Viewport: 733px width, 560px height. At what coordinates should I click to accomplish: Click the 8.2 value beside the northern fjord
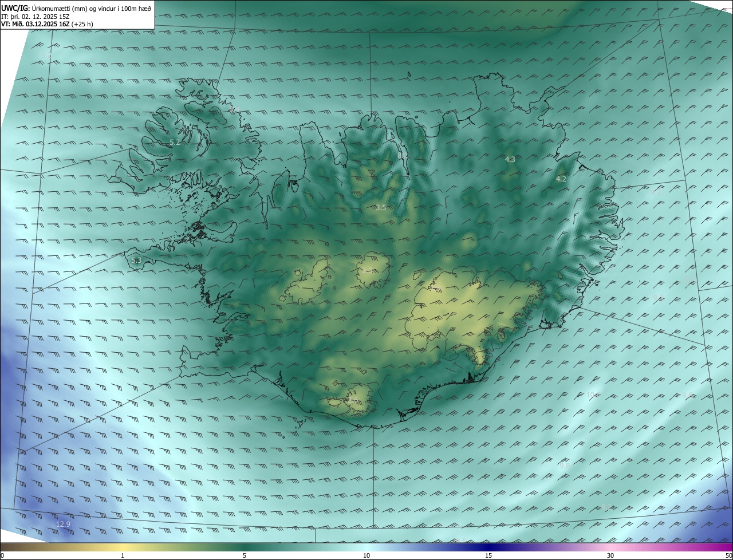tap(403, 155)
